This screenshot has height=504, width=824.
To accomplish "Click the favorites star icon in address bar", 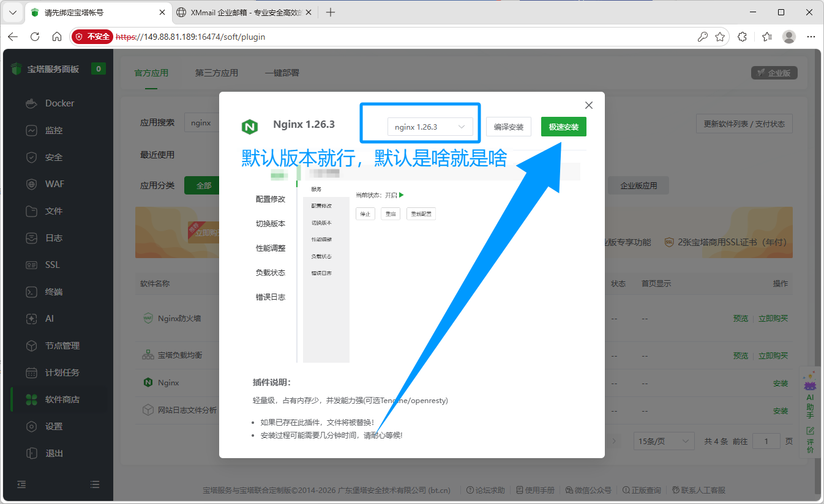I will 720,37.
